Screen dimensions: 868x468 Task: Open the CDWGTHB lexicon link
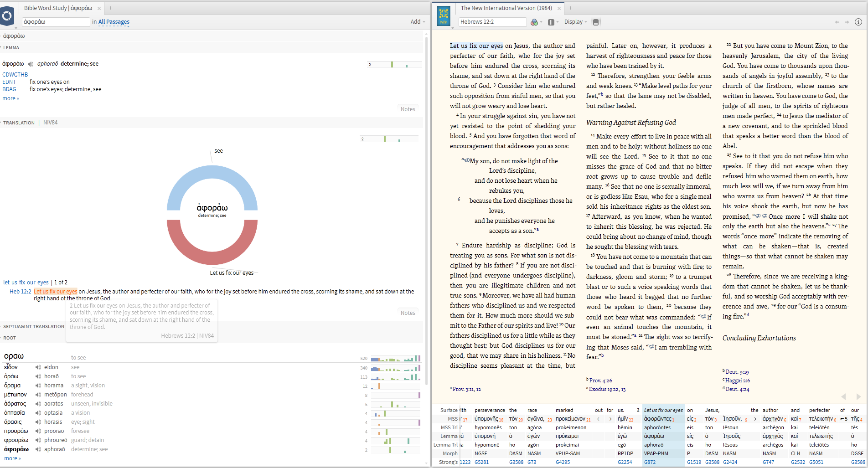point(15,75)
